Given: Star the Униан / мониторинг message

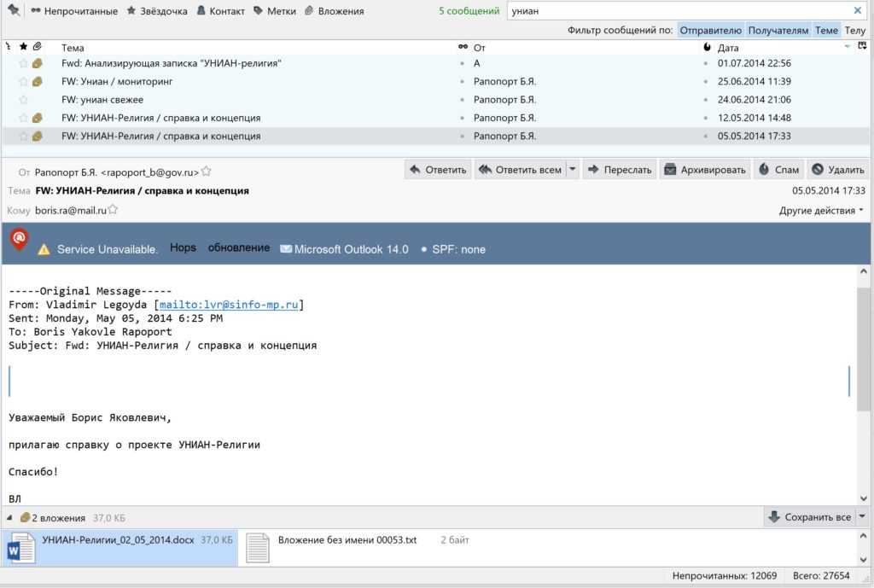Looking at the screenshot, I should (23, 82).
